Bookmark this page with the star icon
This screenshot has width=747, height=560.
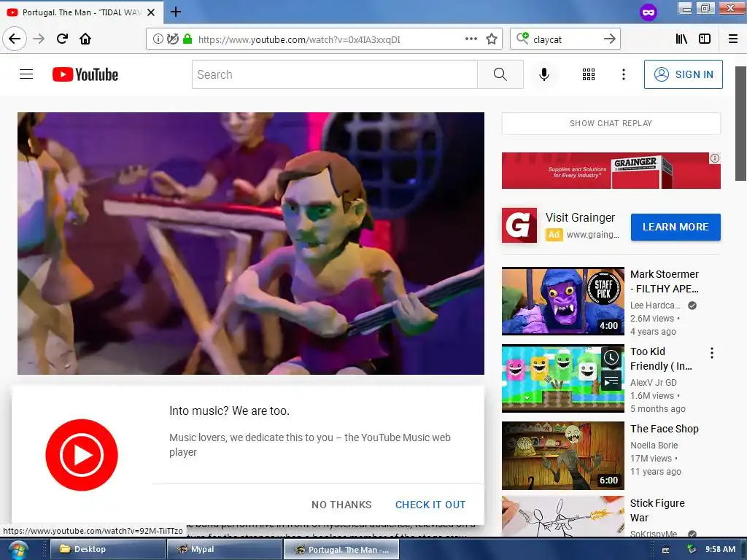tap(492, 39)
